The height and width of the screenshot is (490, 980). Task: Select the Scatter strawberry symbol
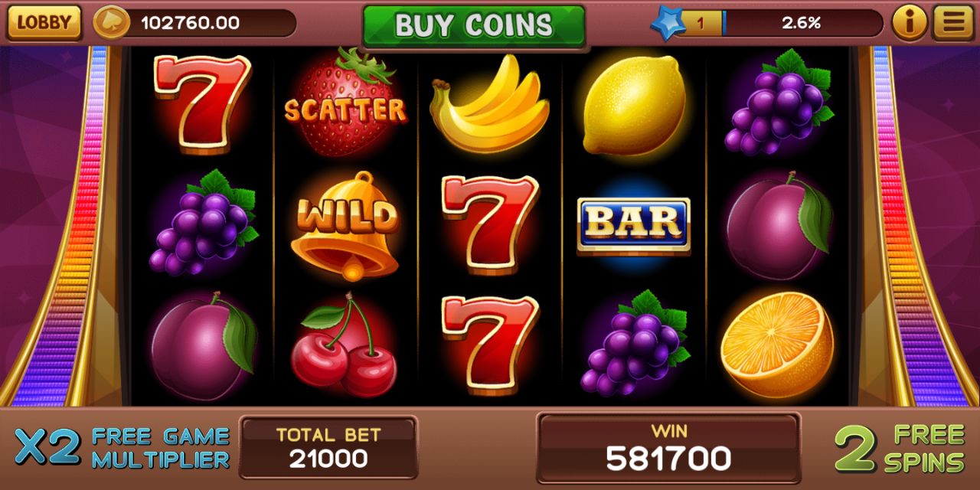345,102
